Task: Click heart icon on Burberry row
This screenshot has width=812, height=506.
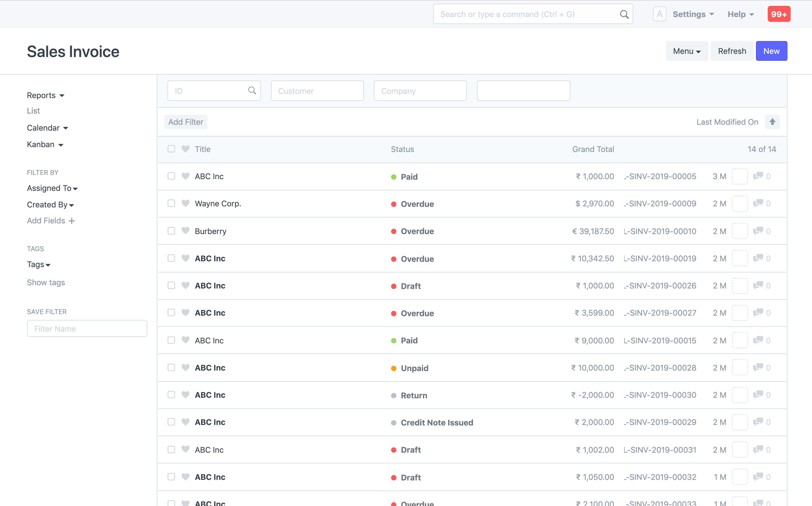Action: click(185, 231)
